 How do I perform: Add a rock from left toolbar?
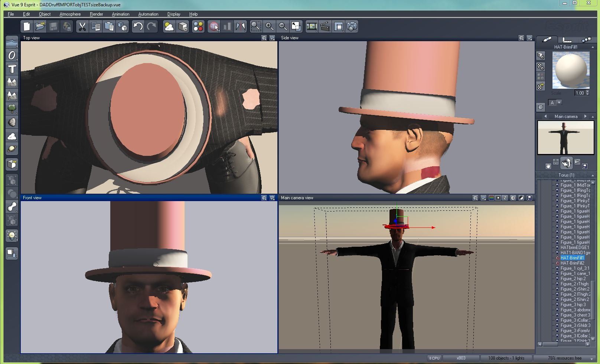pyautogui.click(x=12, y=122)
